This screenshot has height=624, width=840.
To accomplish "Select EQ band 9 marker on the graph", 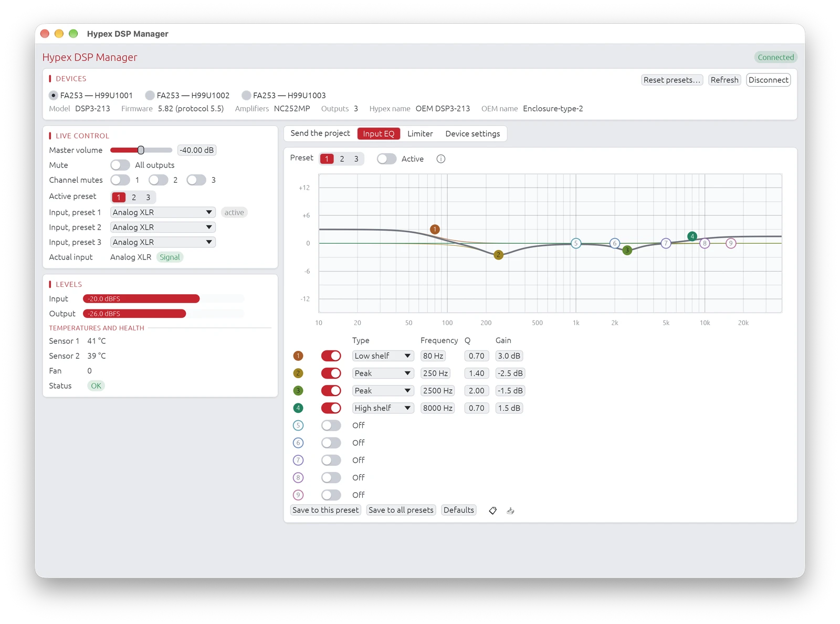I will 731,243.
